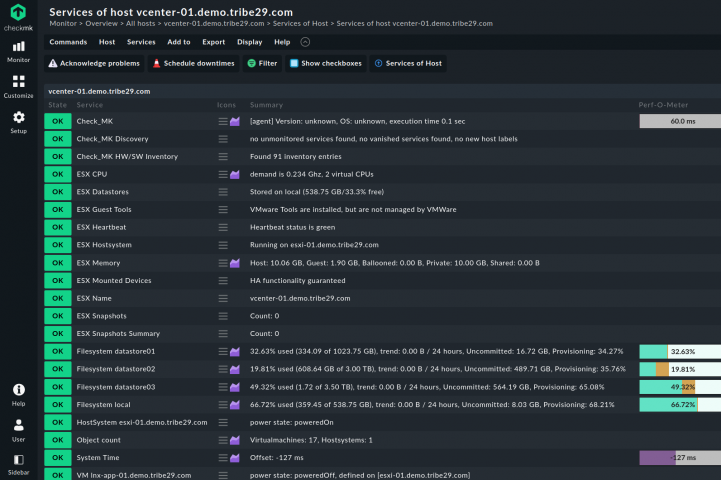Click Show checkboxes button
Viewport: 721px width, 480px height.
pos(325,63)
